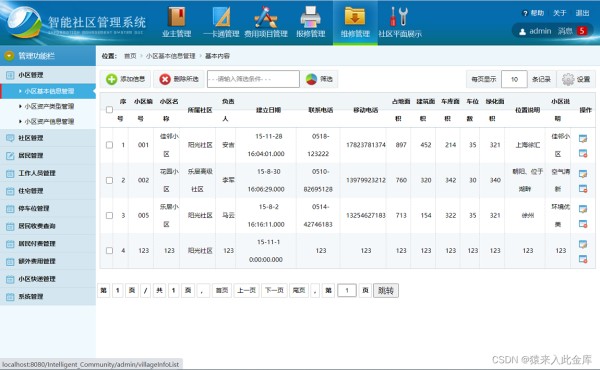Tick the checkbox for row 005
The image size is (600, 370).
[x=109, y=215]
